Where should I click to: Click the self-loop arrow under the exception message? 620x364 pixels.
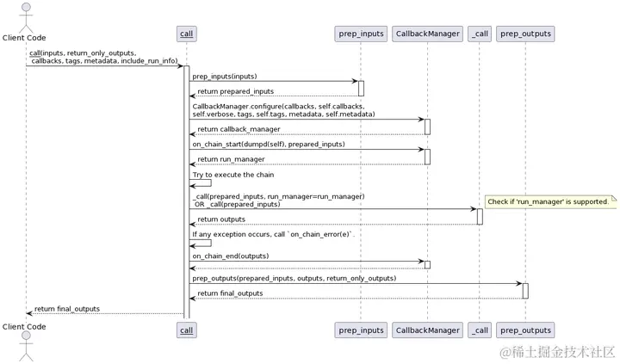(201, 243)
